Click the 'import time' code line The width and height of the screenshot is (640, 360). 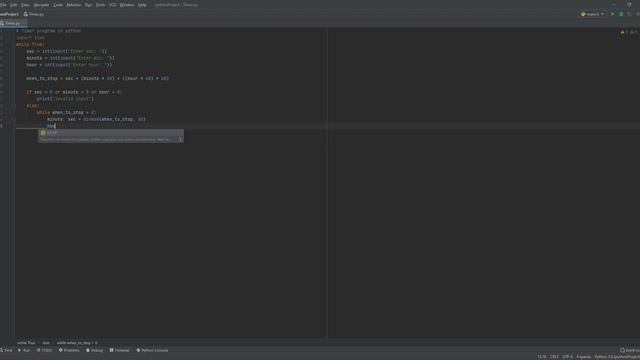pyautogui.click(x=31, y=38)
